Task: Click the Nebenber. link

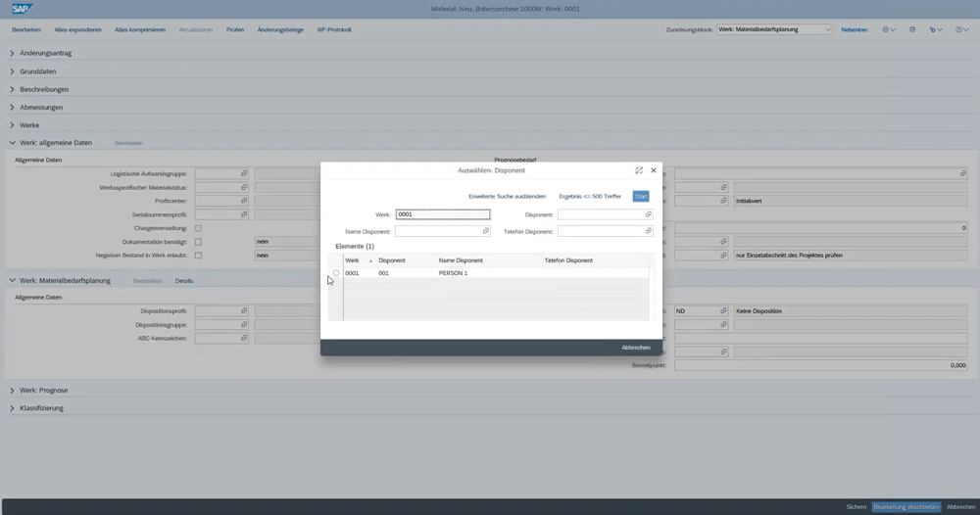Action: point(855,29)
